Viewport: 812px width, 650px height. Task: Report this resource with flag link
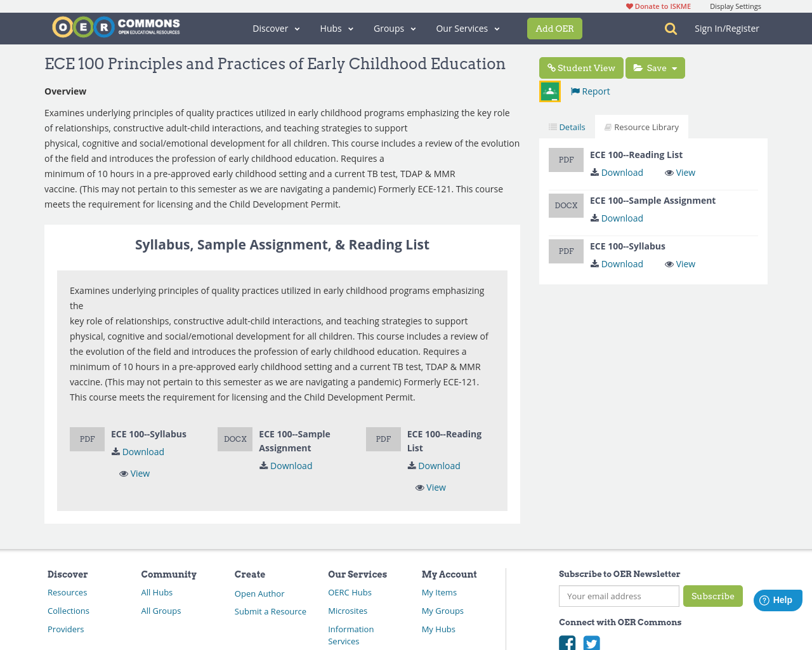(x=590, y=91)
